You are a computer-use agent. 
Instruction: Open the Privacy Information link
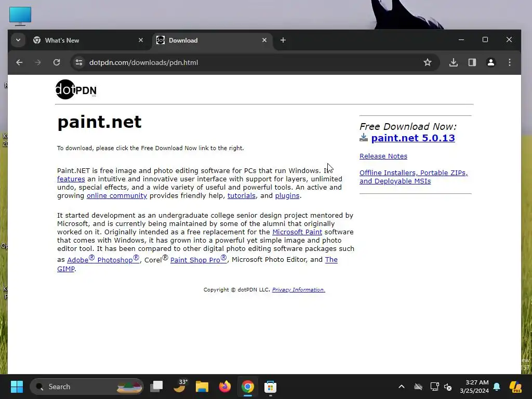[299, 290]
